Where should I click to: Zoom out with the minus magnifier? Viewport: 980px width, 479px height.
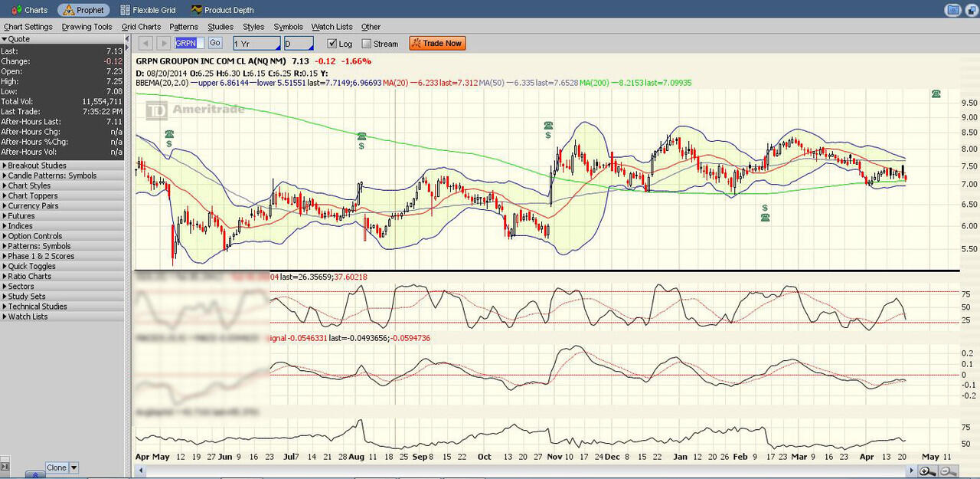[947, 472]
